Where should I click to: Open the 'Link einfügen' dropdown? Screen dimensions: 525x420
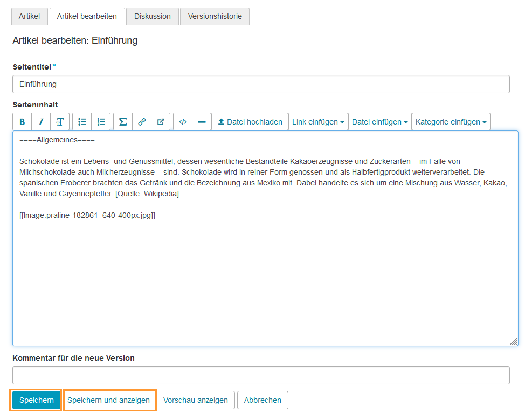pyautogui.click(x=318, y=122)
